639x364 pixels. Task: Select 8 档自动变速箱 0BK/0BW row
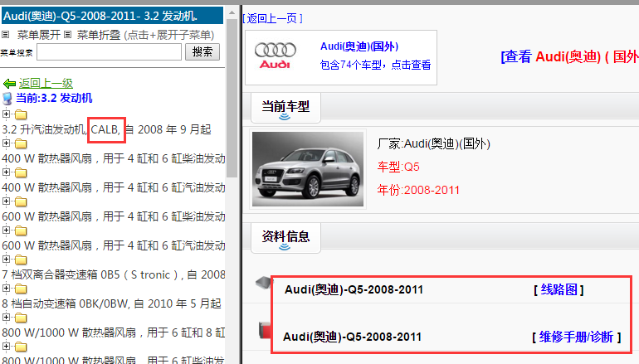112,303
